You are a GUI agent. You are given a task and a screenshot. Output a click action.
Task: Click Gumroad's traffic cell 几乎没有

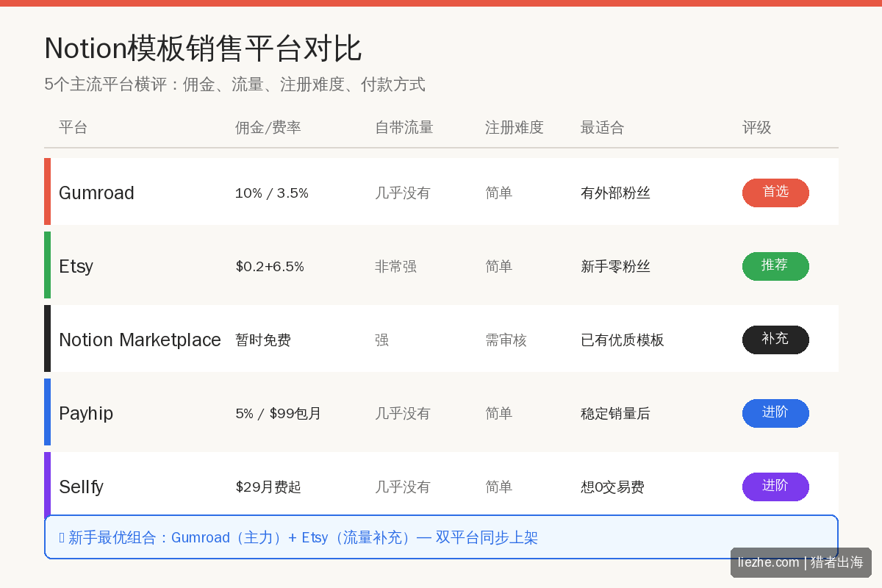[403, 193]
